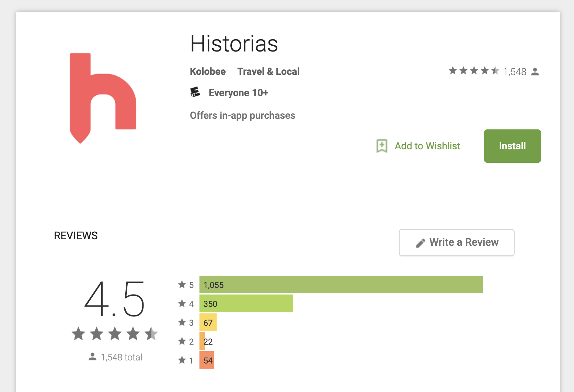Click the REVIEWS section heading

pos(76,236)
